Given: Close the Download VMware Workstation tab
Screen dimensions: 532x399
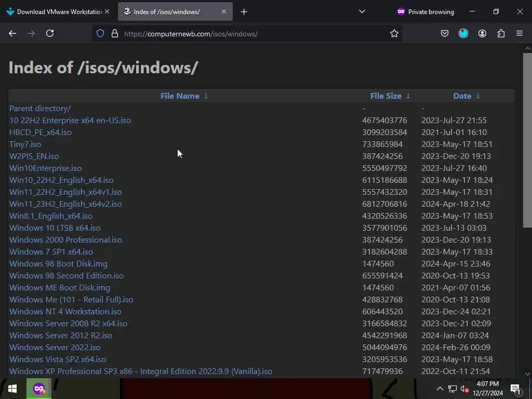Looking at the screenshot, I should coord(107,11).
